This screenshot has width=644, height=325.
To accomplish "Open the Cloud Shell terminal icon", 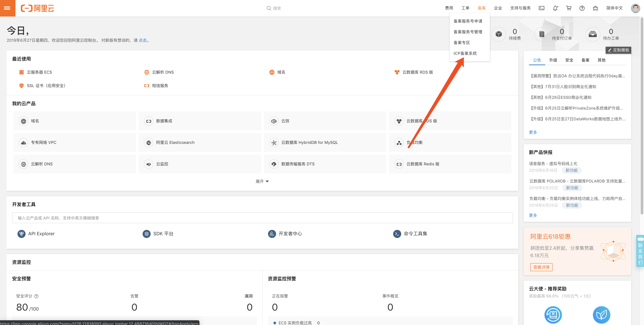I will [x=541, y=8].
